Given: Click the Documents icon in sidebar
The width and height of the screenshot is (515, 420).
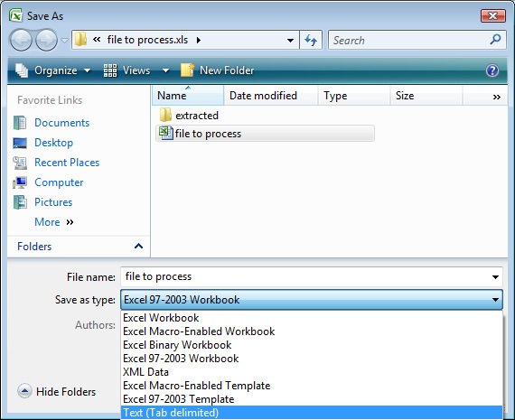Looking at the screenshot, I should [20, 123].
